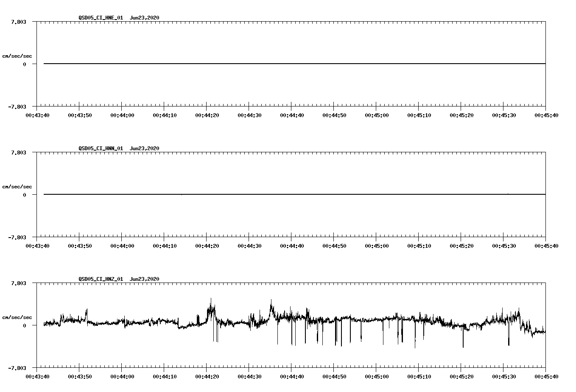Image resolution: width=576 pixels, height=392 pixels.
Task: Click the -7.803 lower limit on HNE plot
Action: [x=17, y=106]
